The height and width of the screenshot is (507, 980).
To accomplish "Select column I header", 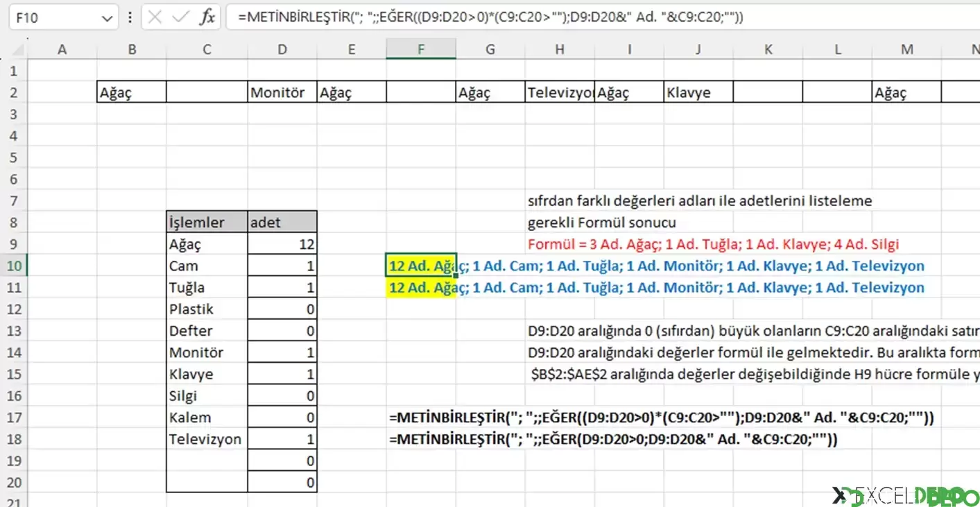I will pos(629,49).
